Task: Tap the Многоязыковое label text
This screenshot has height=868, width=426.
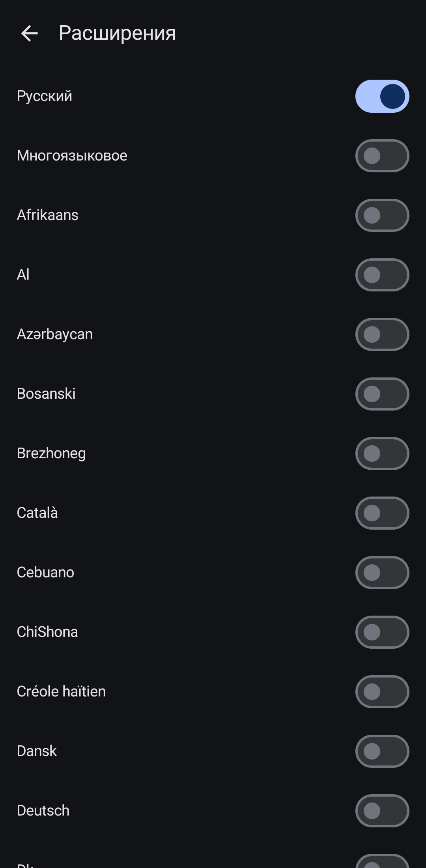Action: (x=72, y=156)
